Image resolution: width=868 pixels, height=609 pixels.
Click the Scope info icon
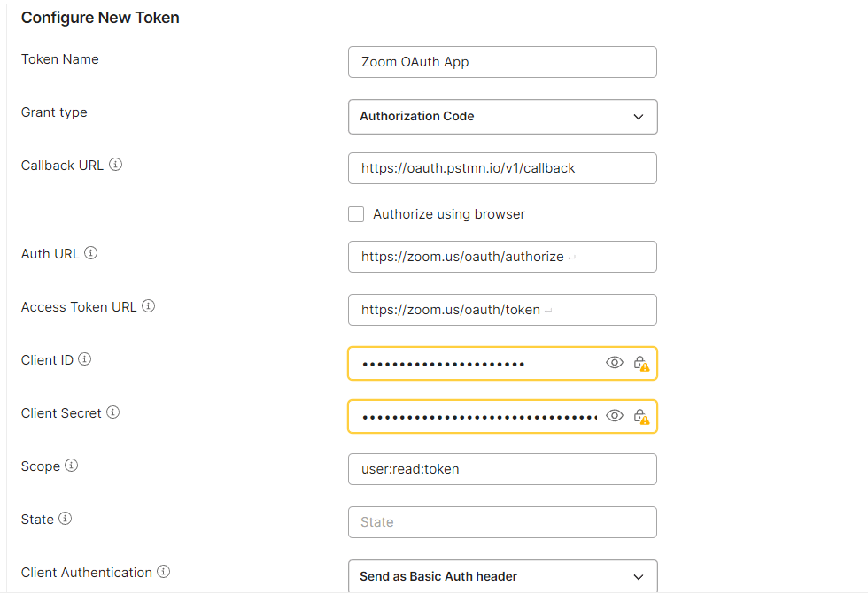71,466
